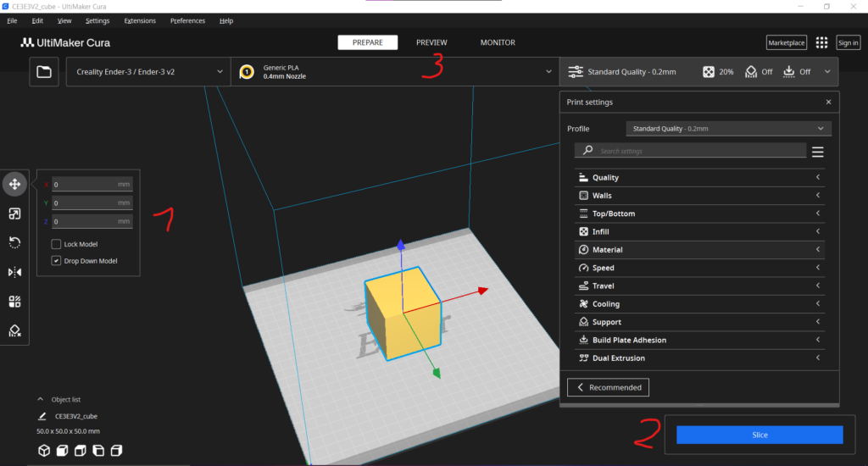Open Per Model Settings tool
The width and height of the screenshot is (868, 466).
(x=15, y=302)
